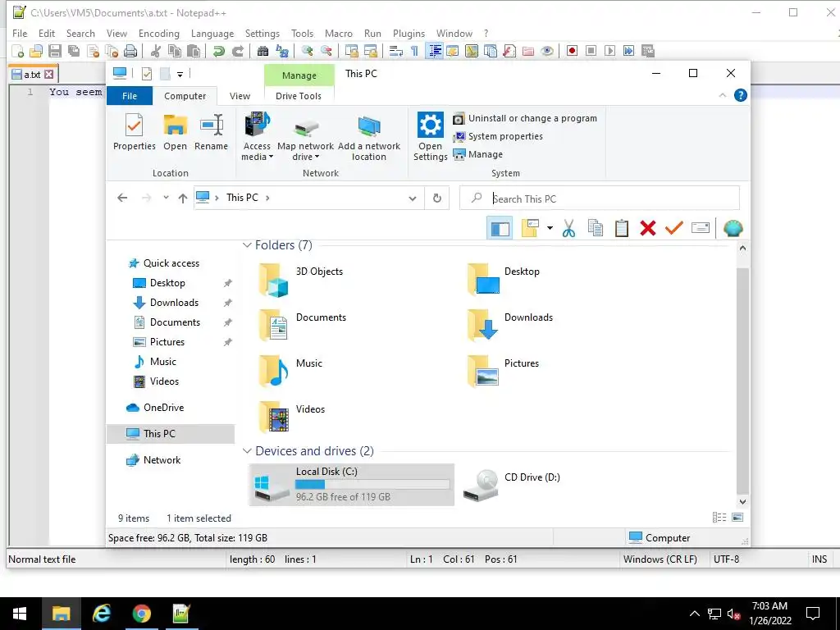Open the 3D Objects folder
Viewport: 840px width, 630px height.
coord(300,280)
